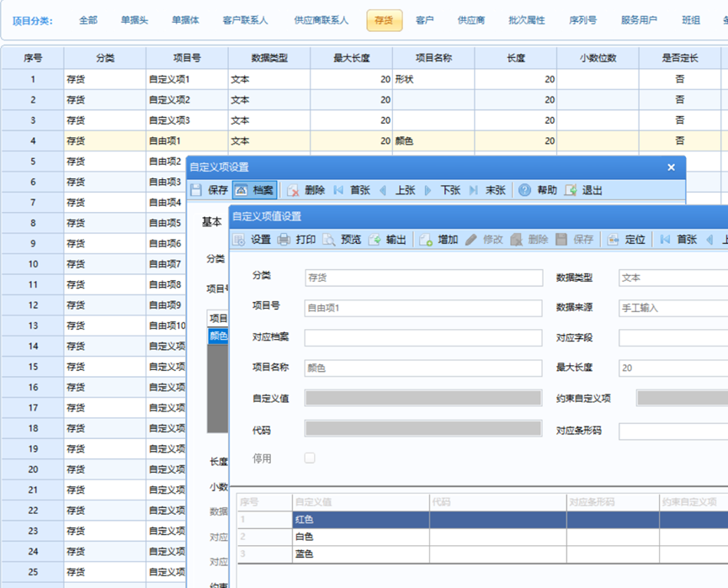Click 打印 printer icon

(284, 240)
